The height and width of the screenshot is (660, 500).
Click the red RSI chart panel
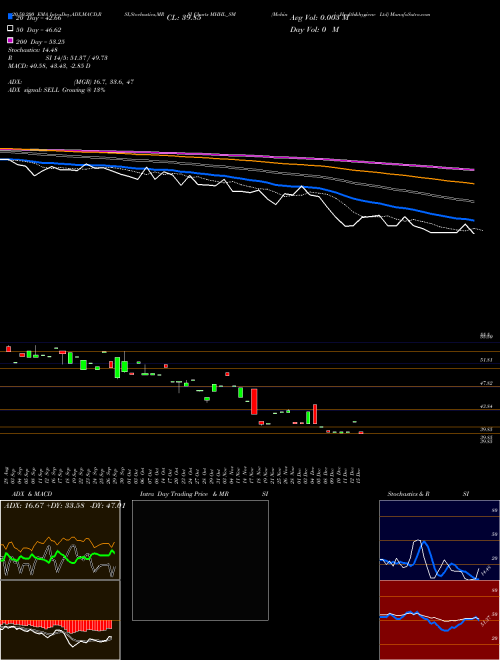click(x=439, y=620)
